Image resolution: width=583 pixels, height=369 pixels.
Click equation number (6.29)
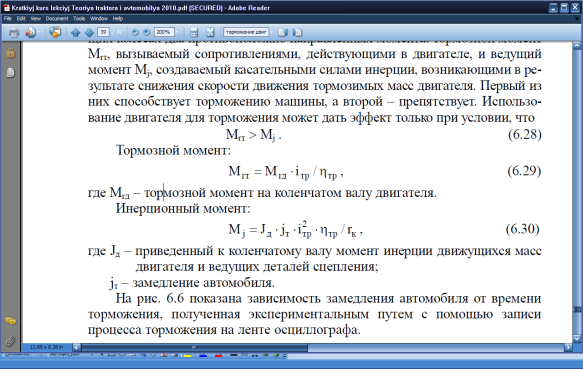[524, 171]
